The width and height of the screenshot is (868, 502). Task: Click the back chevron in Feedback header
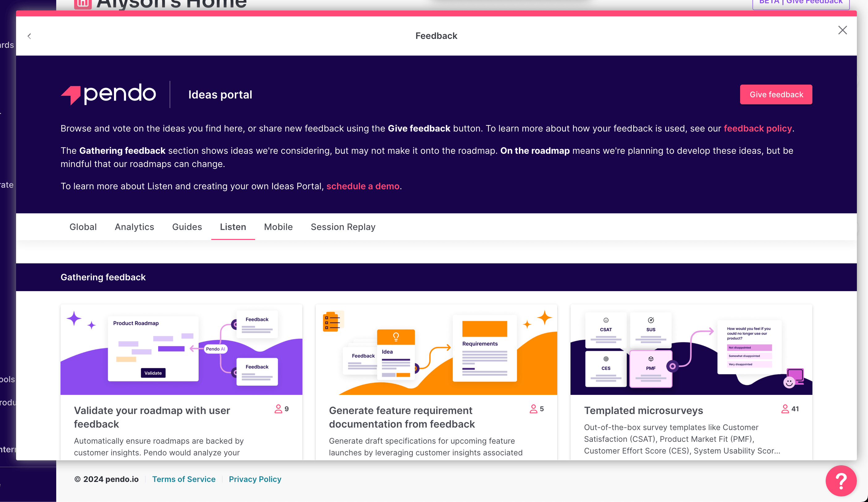point(29,36)
